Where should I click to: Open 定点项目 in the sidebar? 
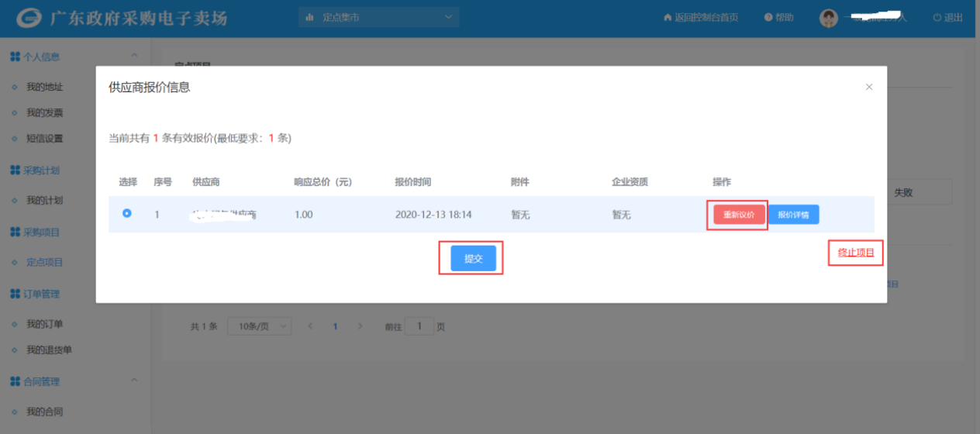(x=44, y=263)
